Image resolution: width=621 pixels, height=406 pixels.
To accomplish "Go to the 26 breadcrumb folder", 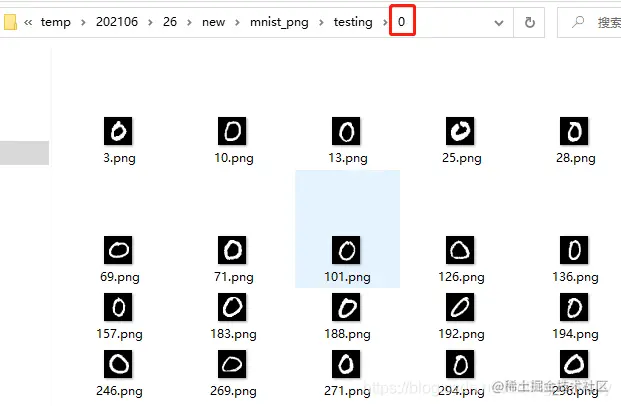I will point(170,21).
